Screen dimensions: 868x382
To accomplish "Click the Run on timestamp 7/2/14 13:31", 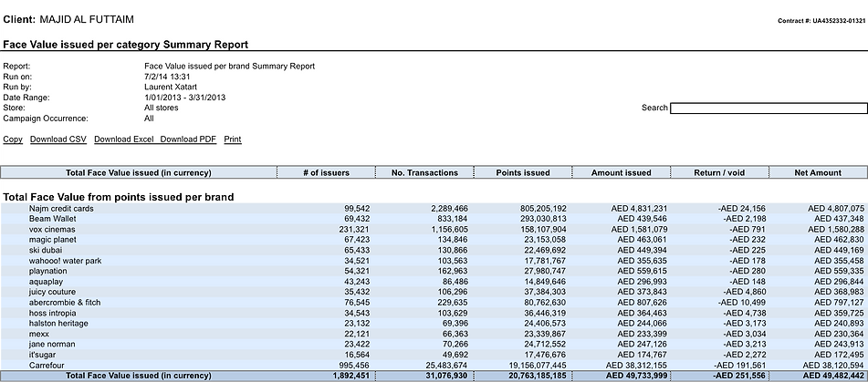I will 167,77.
